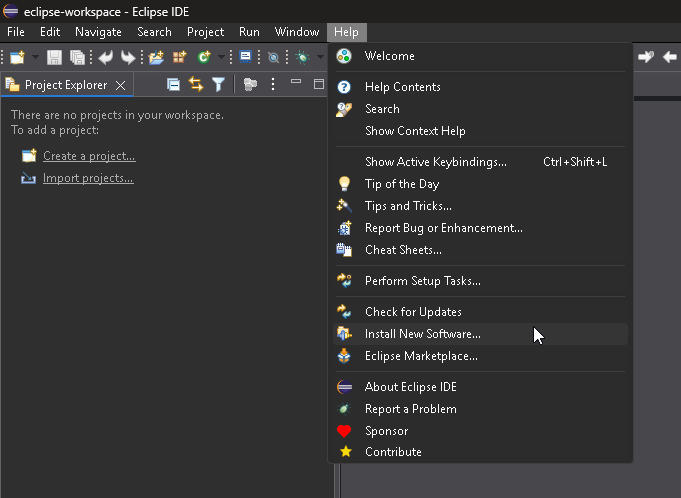
Task: Select About Eclipse IDE
Action: point(480,387)
